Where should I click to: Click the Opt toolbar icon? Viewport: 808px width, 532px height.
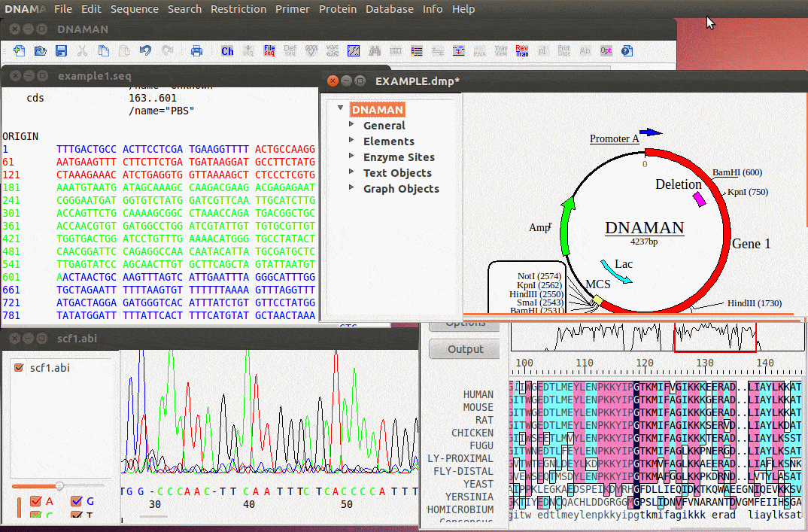606,50
